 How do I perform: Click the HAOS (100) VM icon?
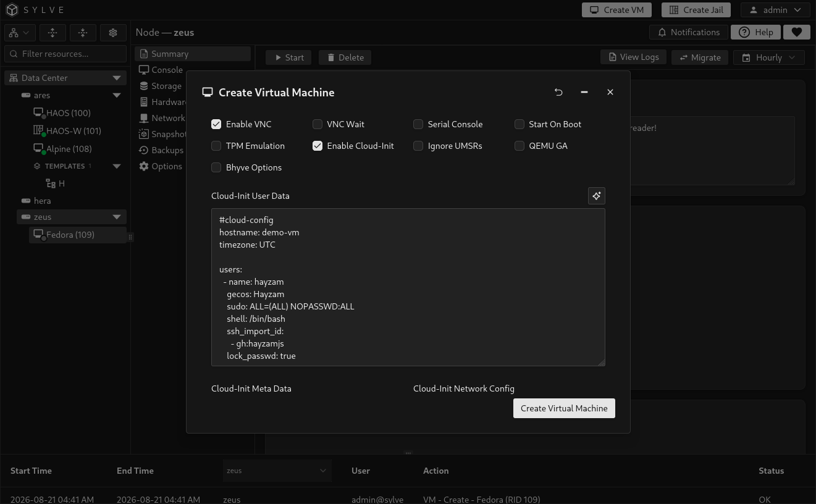click(x=38, y=113)
